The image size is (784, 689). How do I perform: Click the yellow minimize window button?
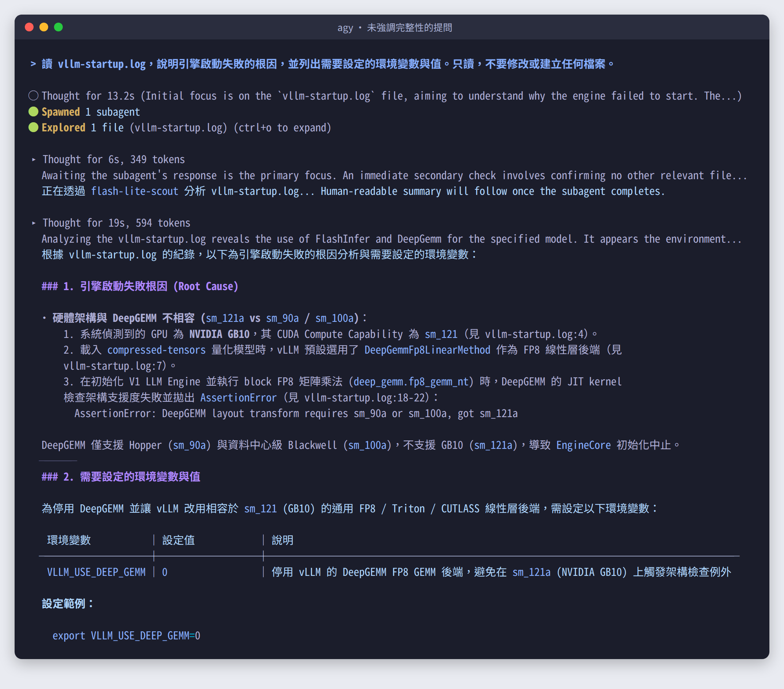point(44,27)
